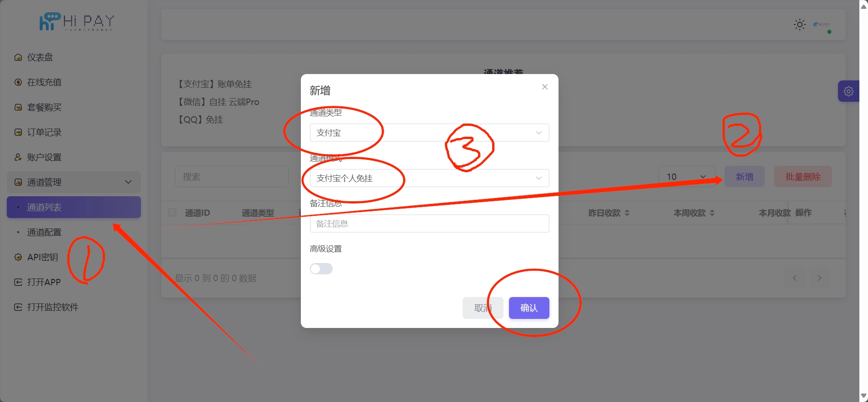Viewport: 868px width, 402px height.
Task: Open the 订单记录 menu item
Action: (x=74, y=132)
